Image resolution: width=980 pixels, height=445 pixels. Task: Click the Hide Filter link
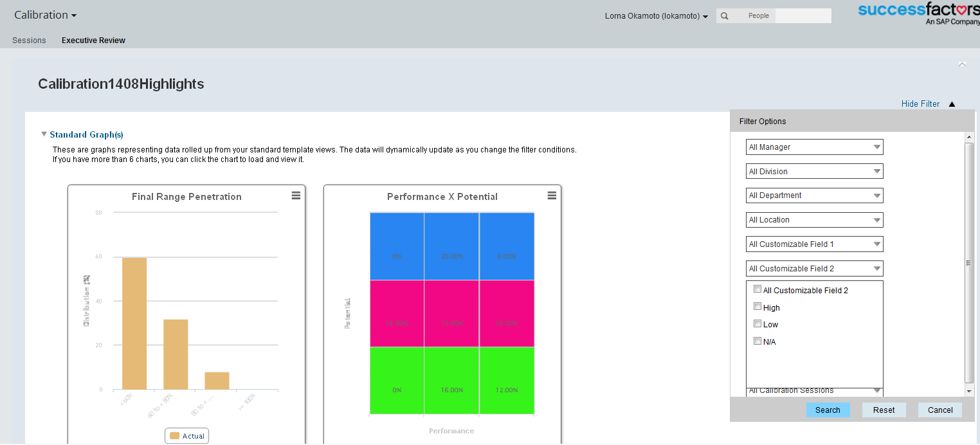click(x=920, y=104)
